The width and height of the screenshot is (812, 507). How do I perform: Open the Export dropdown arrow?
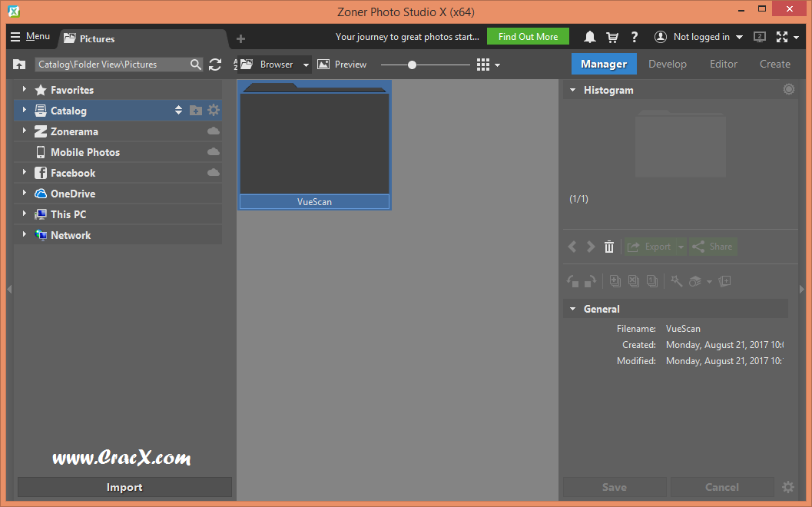point(681,247)
